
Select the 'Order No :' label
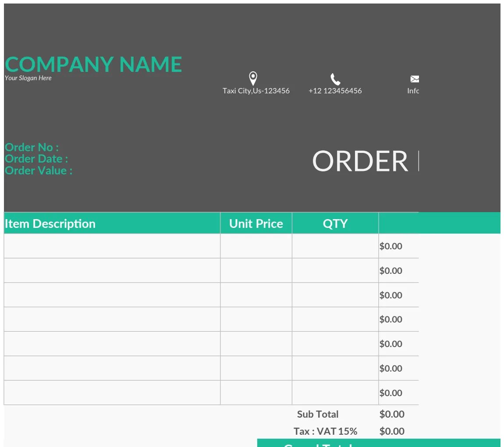32,147
